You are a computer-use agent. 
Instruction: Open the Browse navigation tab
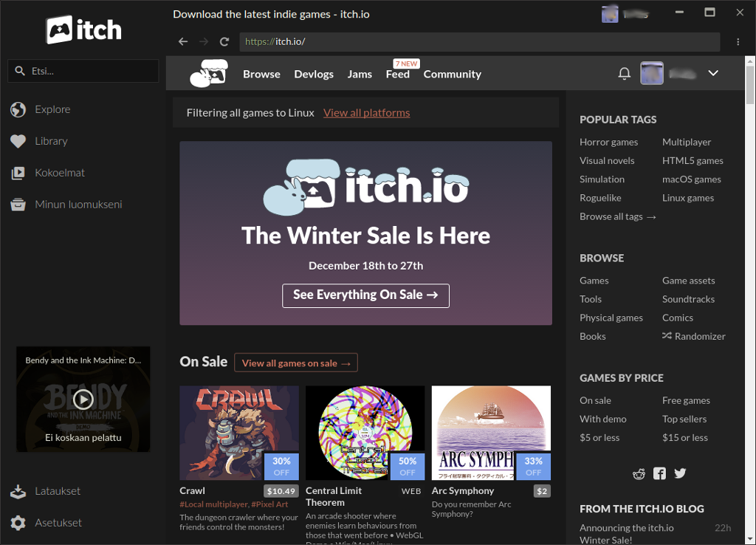(261, 74)
